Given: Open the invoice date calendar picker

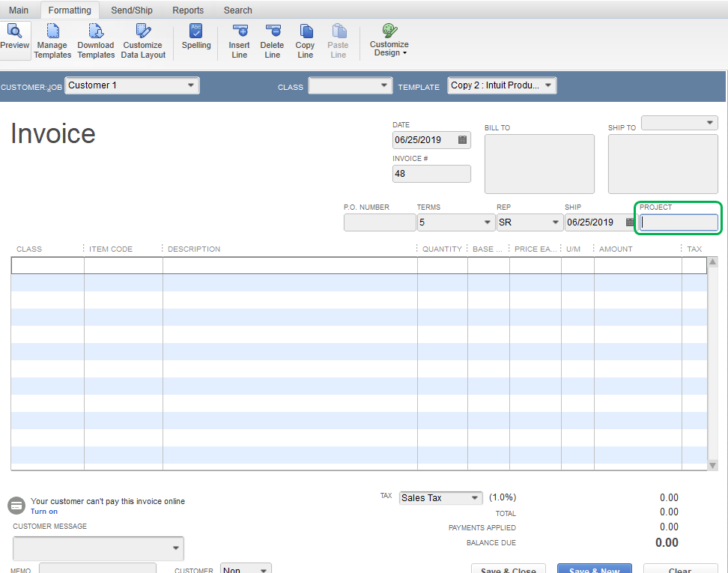Looking at the screenshot, I should (x=462, y=140).
